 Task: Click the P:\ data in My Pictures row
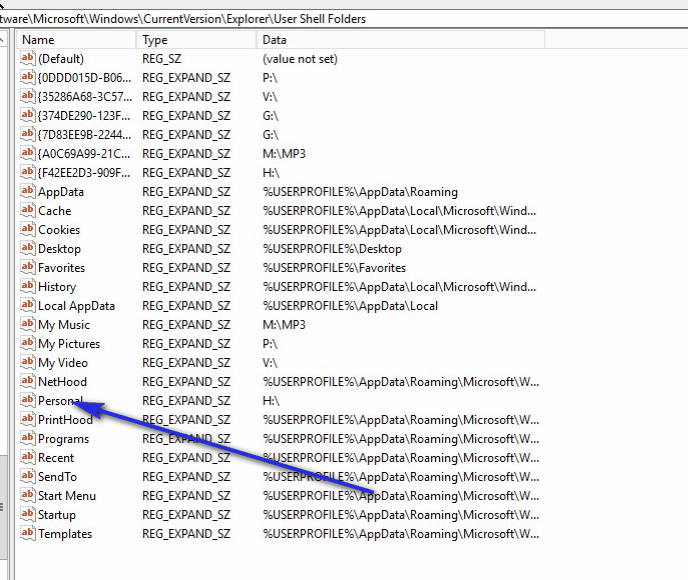tap(270, 344)
